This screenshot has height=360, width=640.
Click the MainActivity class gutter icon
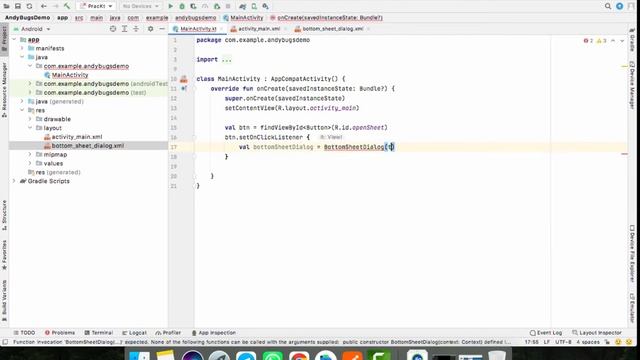[x=184, y=79]
